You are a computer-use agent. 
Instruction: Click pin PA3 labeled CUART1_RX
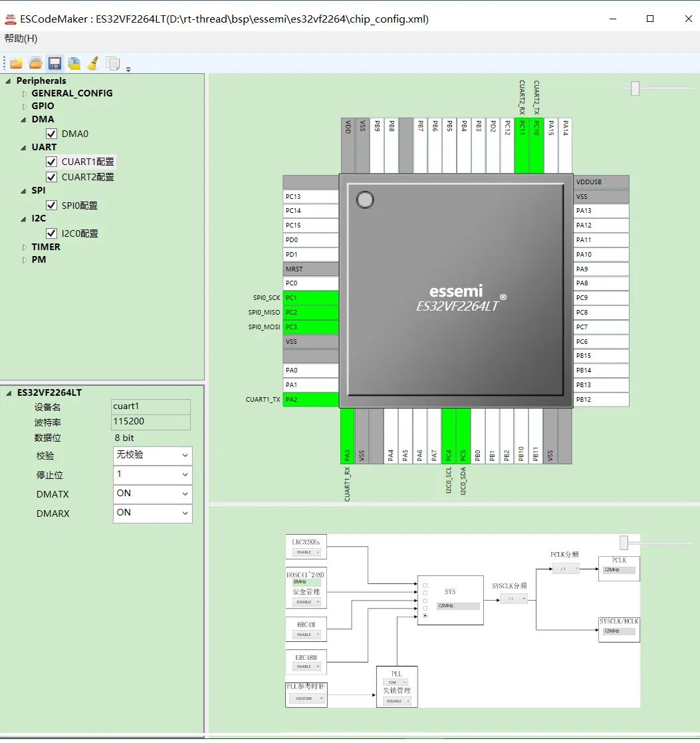pyautogui.click(x=347, y=436)
